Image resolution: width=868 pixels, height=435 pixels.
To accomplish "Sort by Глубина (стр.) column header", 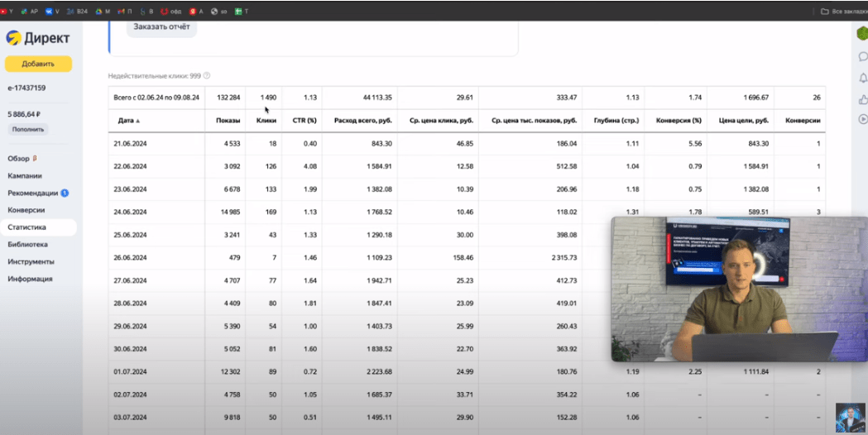I will [616, 121].
